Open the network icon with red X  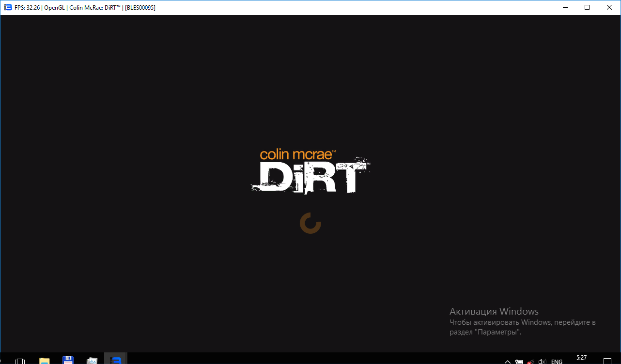(531, 361)
